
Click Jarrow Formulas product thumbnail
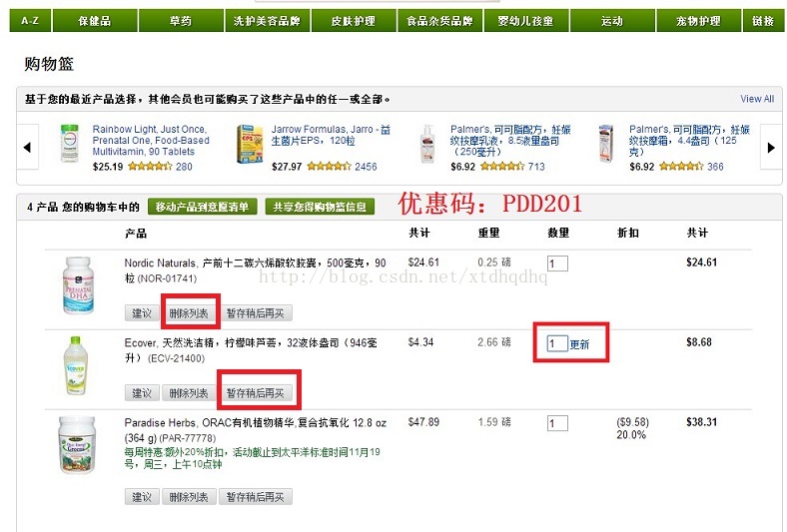pos(250,145)
